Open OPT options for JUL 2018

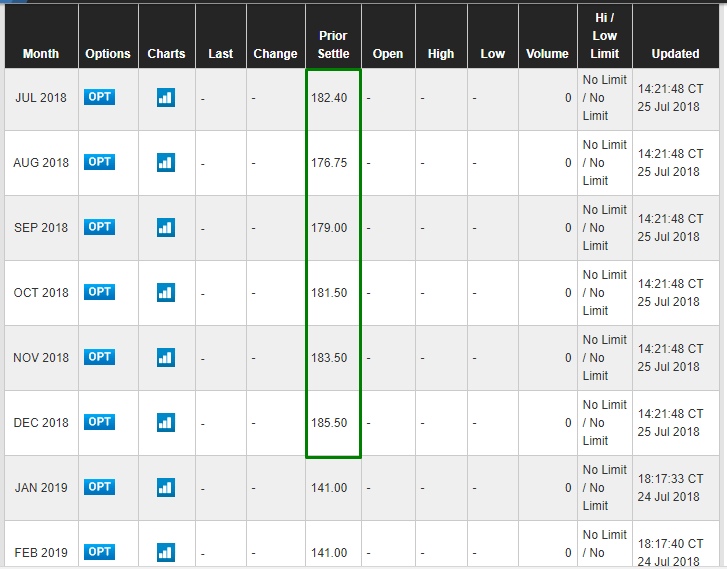99,97
